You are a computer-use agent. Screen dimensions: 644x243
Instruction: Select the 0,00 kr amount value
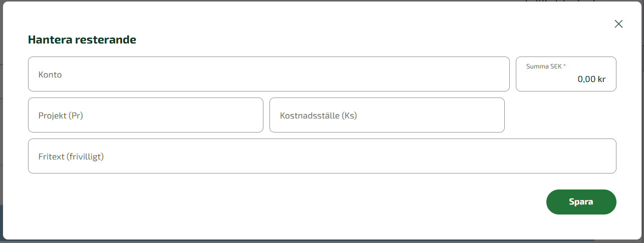[x=591, y=79]
